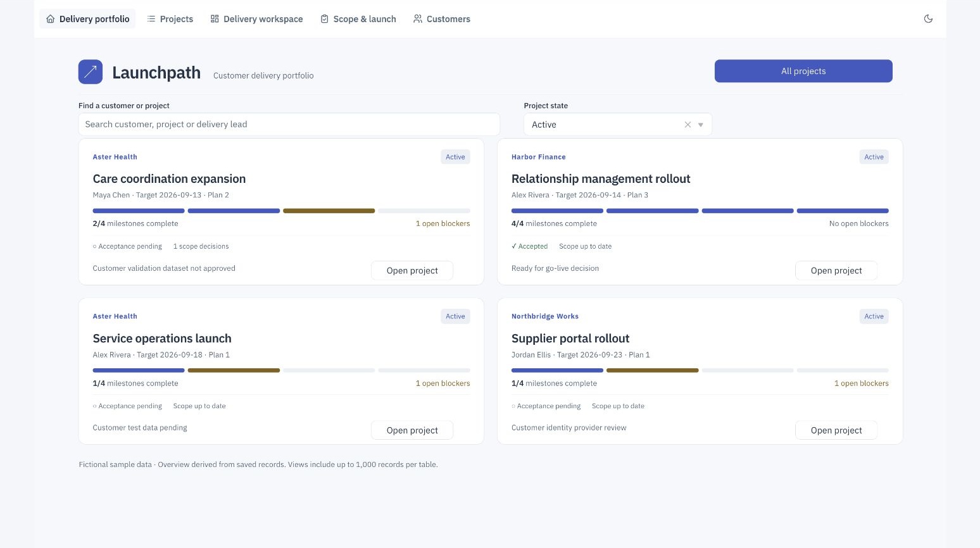Toggle dark mode moon icon
This screenshot has width=980, height=548.
pyautogui.click(x=928, y=19)
